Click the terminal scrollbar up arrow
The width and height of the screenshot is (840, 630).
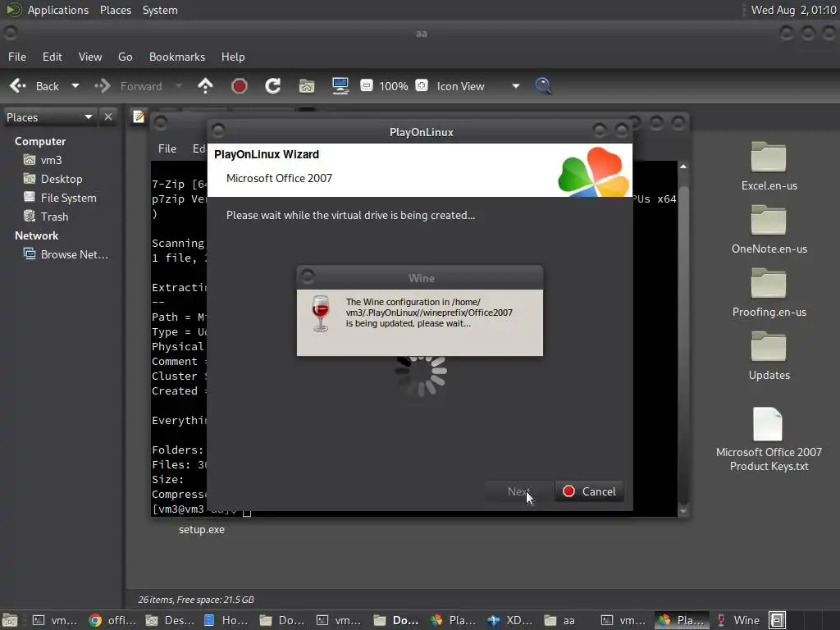pos(683,167)
